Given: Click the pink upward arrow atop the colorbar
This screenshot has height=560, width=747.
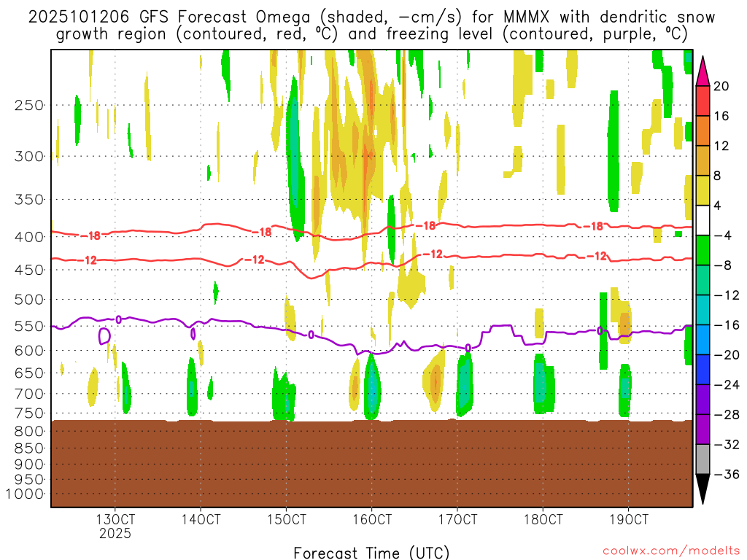Looking at the screenshot, I should tap(703, 71).
